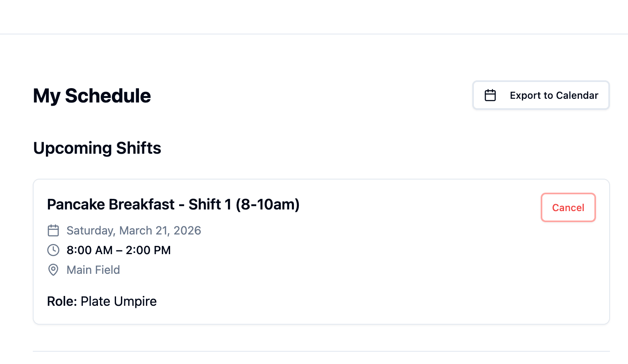Cancel the Pancake Breakfast shift

click(568, 207)
